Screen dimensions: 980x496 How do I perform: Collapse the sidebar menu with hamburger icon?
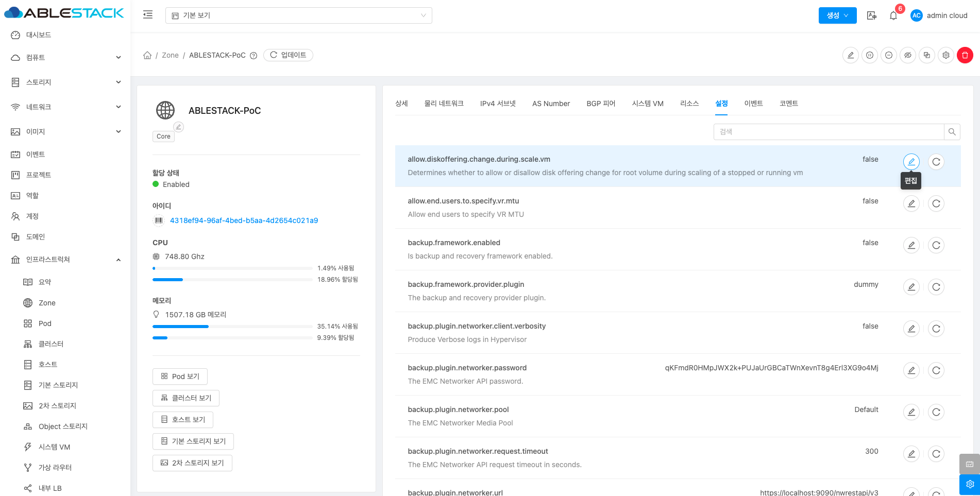[x=148, y=15]
